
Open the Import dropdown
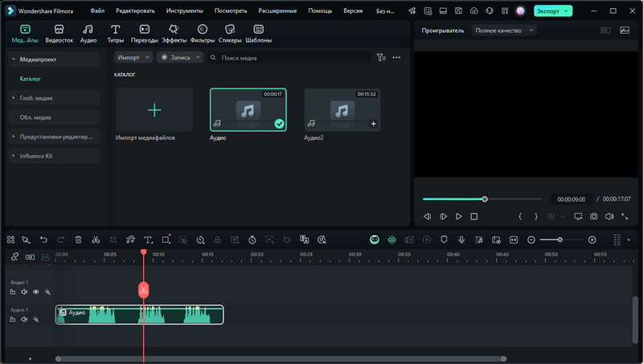click(x=133, y=58)
